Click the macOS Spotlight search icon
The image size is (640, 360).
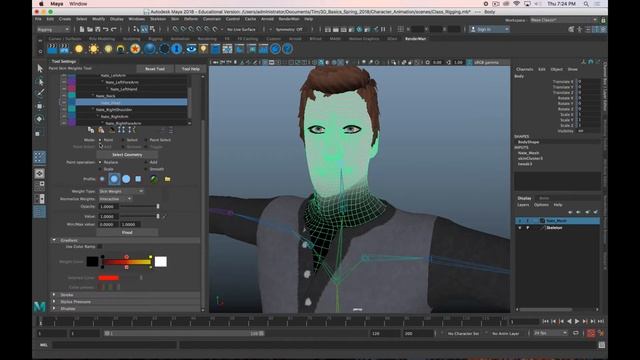(586, 4)
